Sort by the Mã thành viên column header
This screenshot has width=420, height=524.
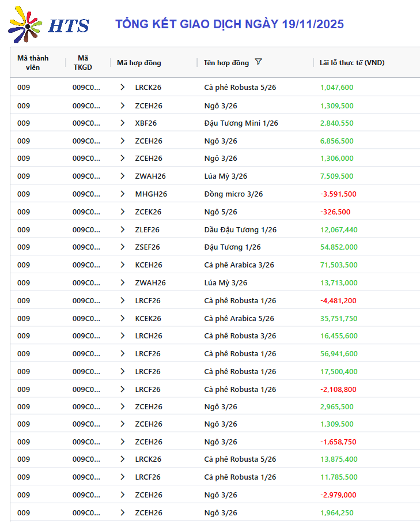33,62
